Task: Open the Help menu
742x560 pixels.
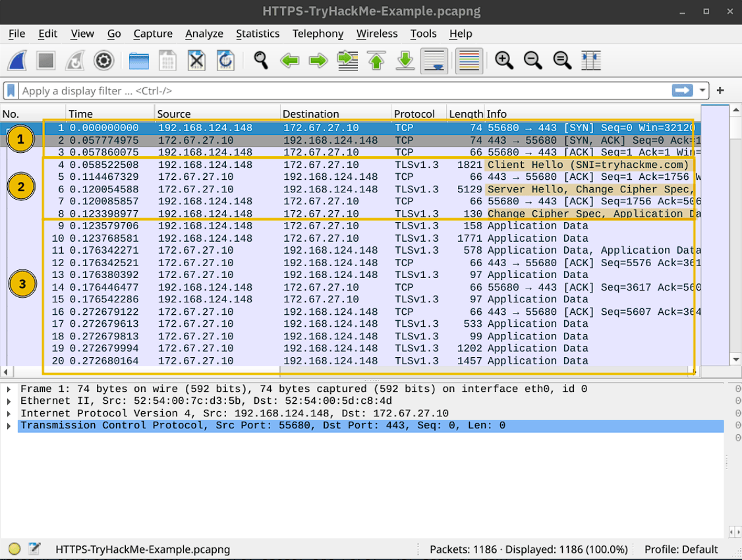Action: 461,34
